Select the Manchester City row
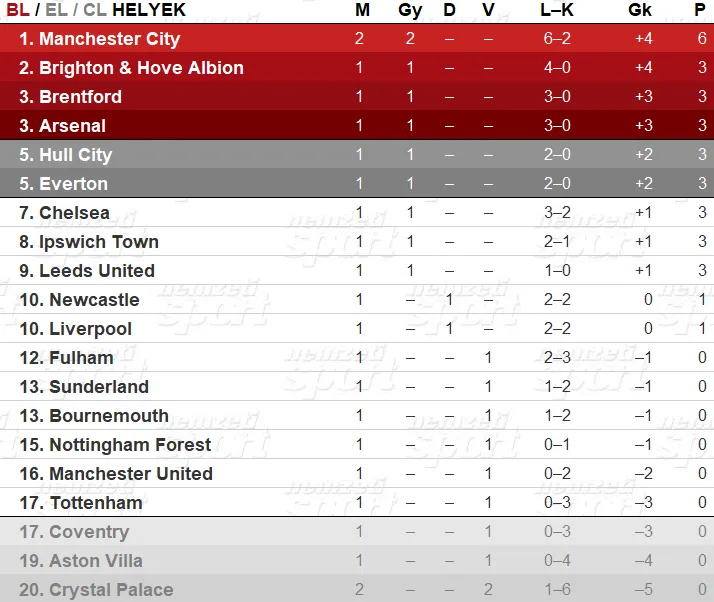 coord(357,38)
